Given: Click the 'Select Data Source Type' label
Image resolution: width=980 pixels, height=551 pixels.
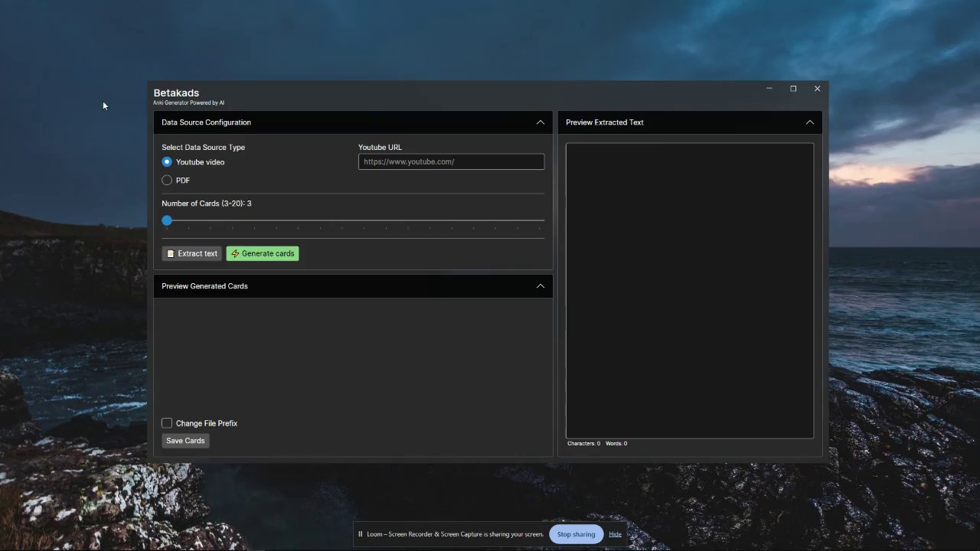Looking at the screenshot, I should tap(203, 148).
